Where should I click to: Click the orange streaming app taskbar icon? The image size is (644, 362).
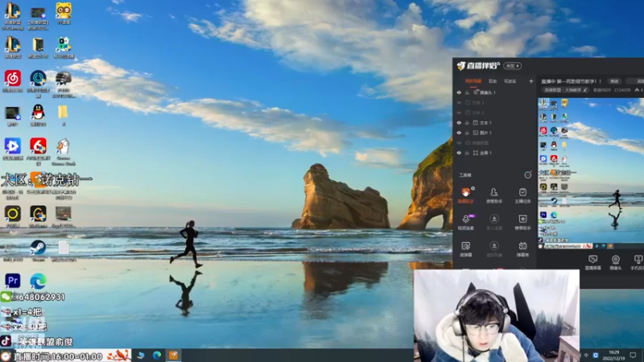[x=173, y=356]
